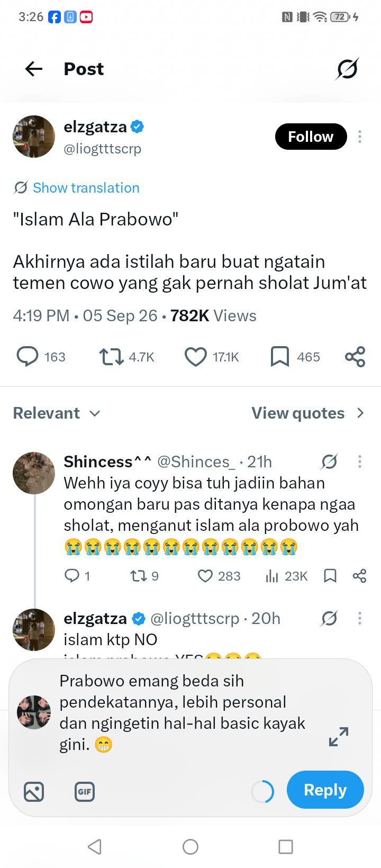Share the main post via share icon
This screenshot has height=868, width=381.
pyautogui.click(x=355, y=357)
